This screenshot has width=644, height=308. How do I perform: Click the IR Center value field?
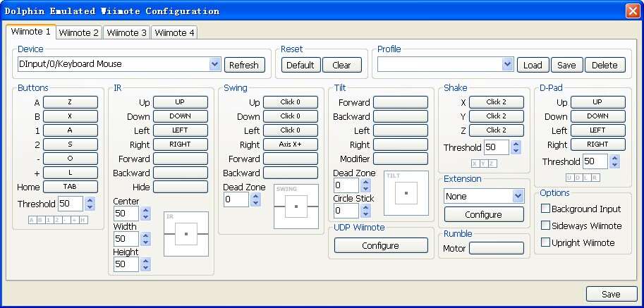(x=126, y=214)
